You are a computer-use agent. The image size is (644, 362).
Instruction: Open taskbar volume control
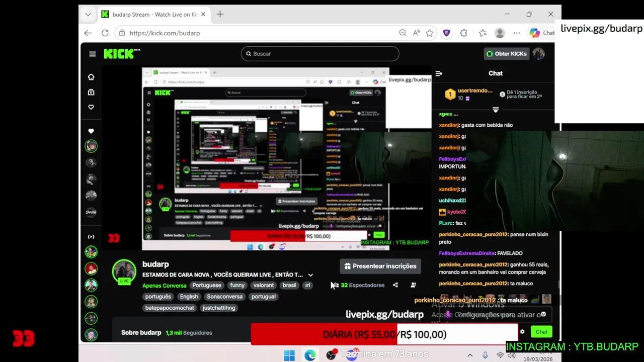512,355
